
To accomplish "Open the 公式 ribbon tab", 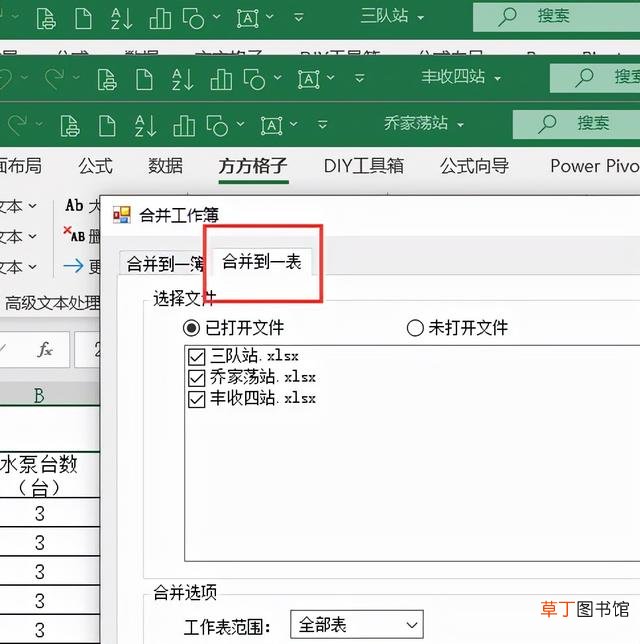I will (x=95, y=166).
